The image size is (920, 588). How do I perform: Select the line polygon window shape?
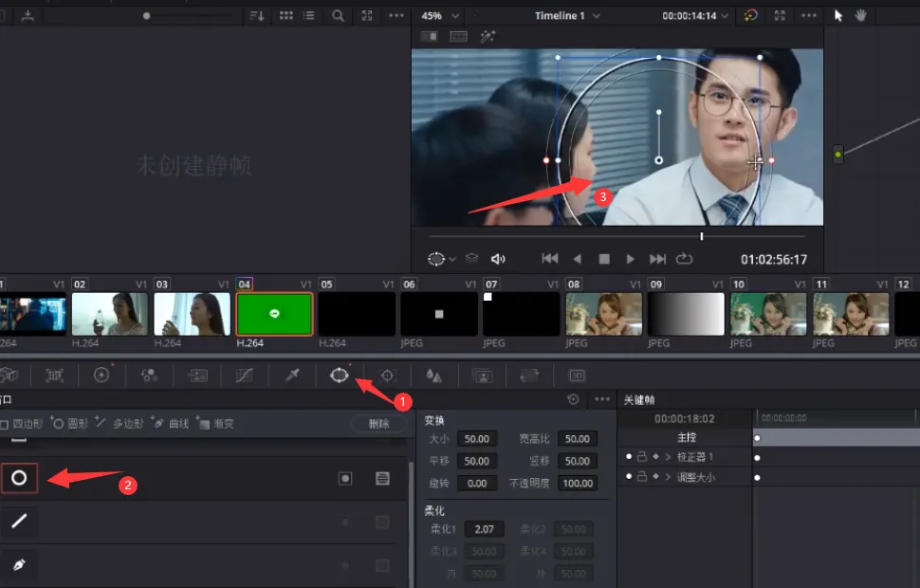click(19, 521)
